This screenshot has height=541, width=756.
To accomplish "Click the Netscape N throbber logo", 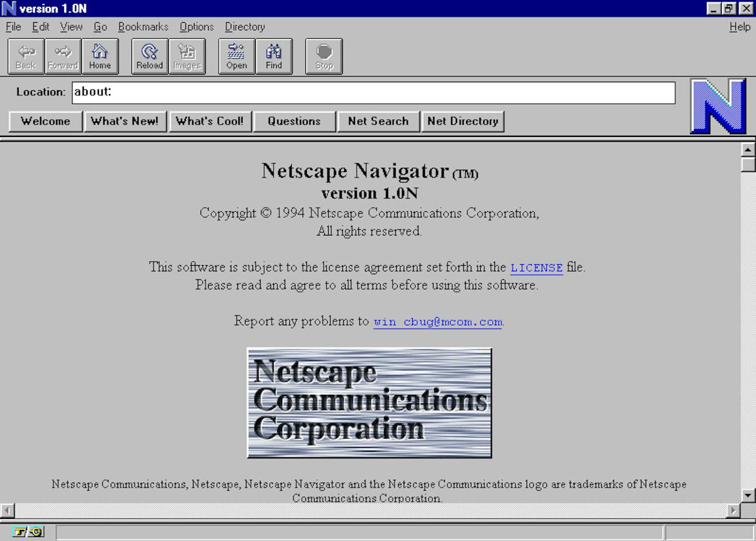I will coord(718,106).
